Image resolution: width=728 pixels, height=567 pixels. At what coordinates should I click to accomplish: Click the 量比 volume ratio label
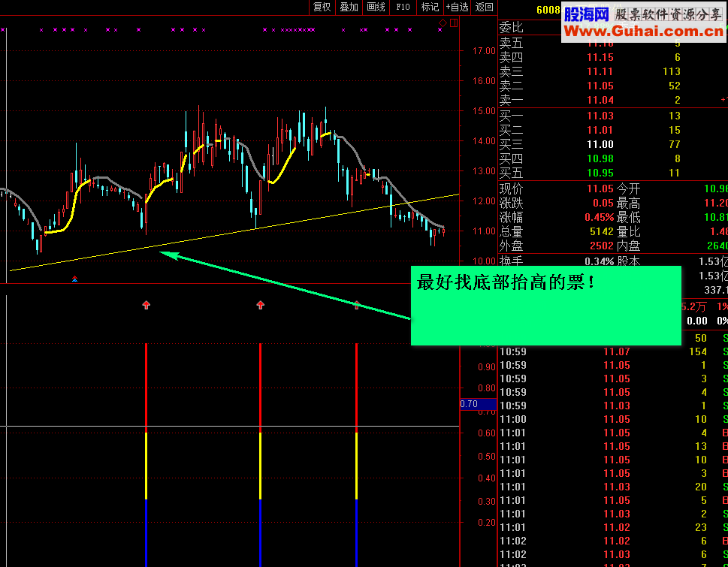[x=629, y=231]
